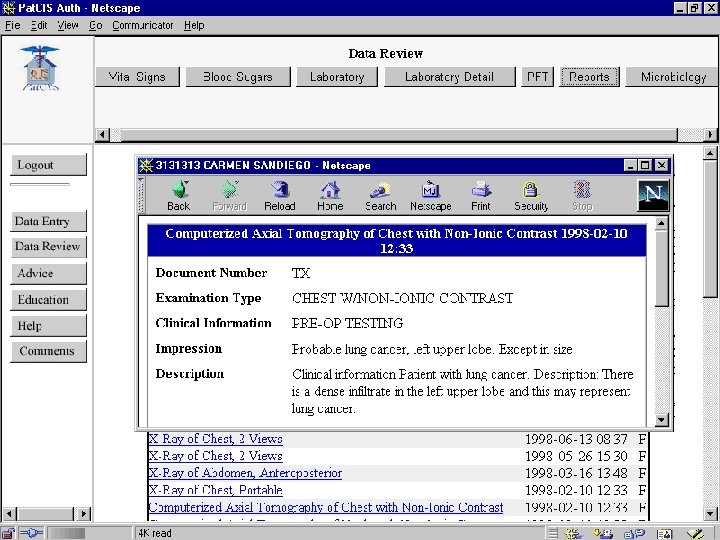This screenshot has height=540, width=720.
Task: Open Computerized Axial Tomography of Chest link
Action: pyautogui.click(x=326, y=507)
